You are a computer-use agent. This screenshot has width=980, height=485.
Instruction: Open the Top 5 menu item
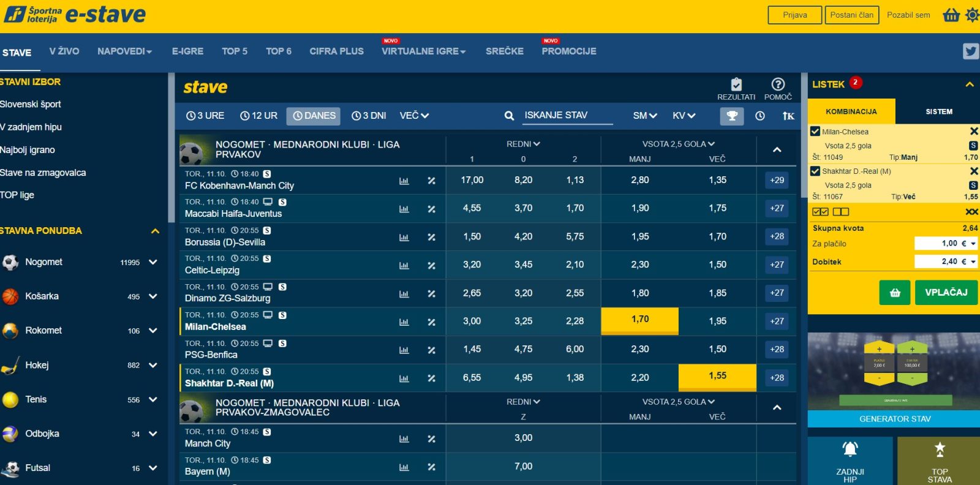click(235, 51)
